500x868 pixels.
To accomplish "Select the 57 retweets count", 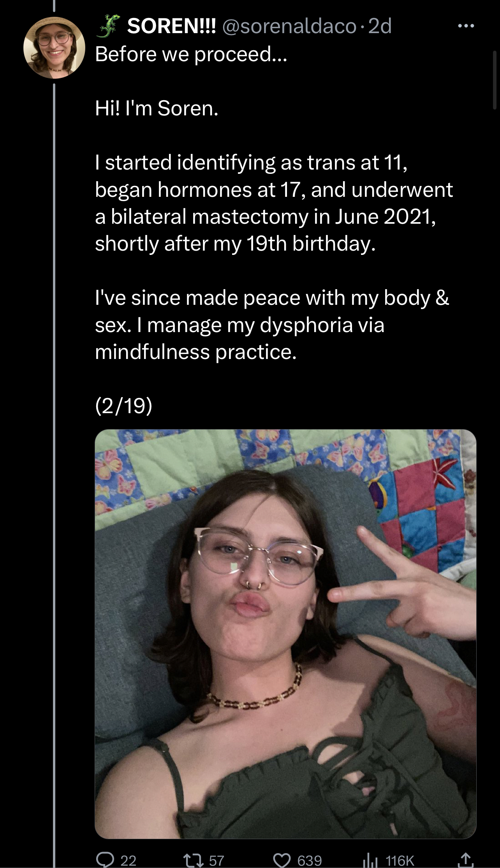I will 217,861.
